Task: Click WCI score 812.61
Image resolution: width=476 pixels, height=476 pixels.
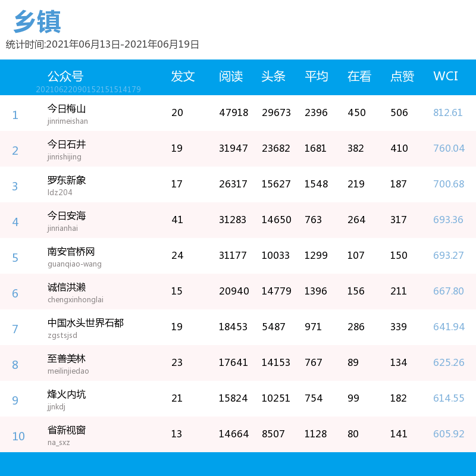Action: point(448,112)
